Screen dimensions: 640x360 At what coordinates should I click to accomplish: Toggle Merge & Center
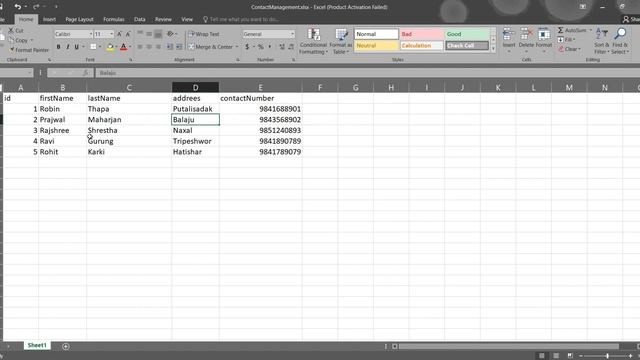tap(210, 47)
